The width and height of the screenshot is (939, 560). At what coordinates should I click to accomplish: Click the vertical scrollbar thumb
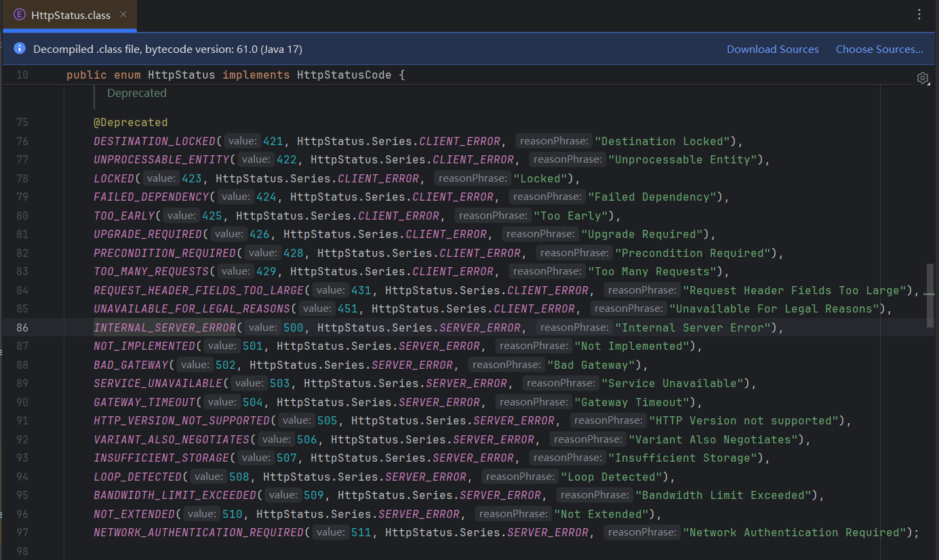coord(930,296)
